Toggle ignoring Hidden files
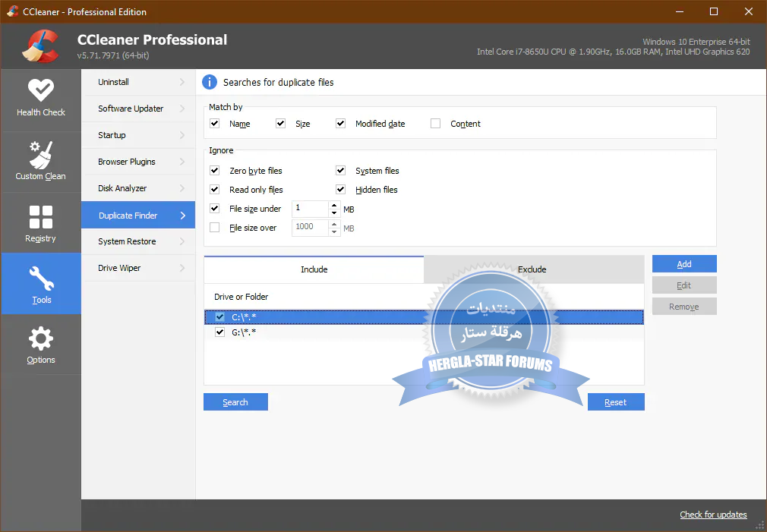This screenshot has width=767, height=532. pos(340,189)
